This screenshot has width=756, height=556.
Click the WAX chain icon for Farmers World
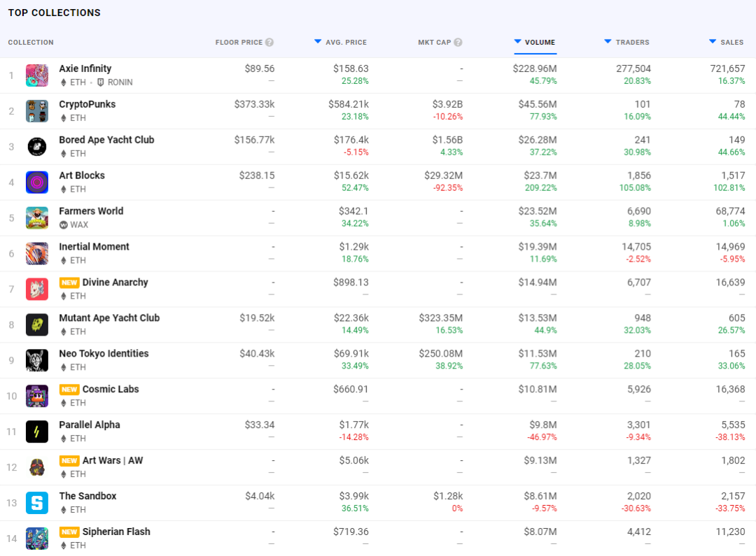(x=63, y=225)
